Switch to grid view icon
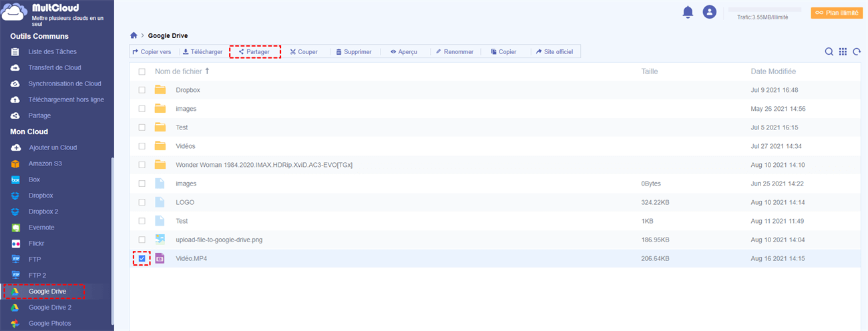The image size is (868, 331). (x=843, y=52)
